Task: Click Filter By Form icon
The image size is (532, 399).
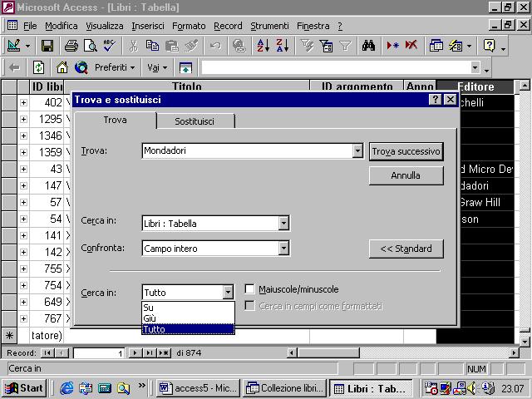Action: [326, 46]
